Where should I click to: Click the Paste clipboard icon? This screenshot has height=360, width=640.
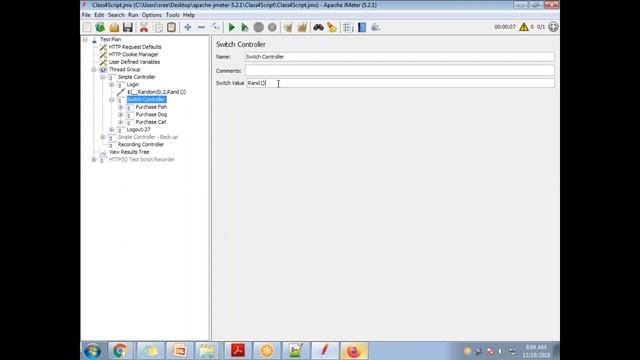point(171,27)
